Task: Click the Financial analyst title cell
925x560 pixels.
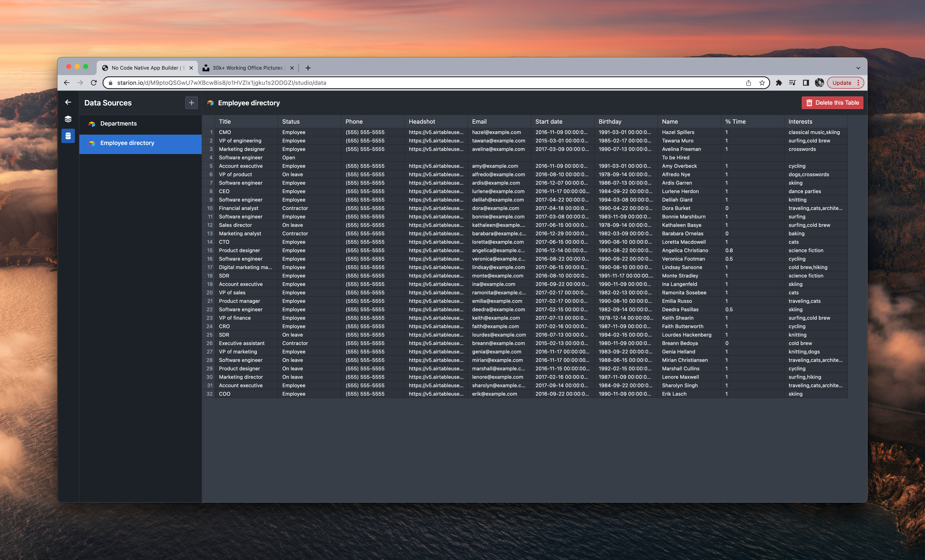Action: click(246, 208)
